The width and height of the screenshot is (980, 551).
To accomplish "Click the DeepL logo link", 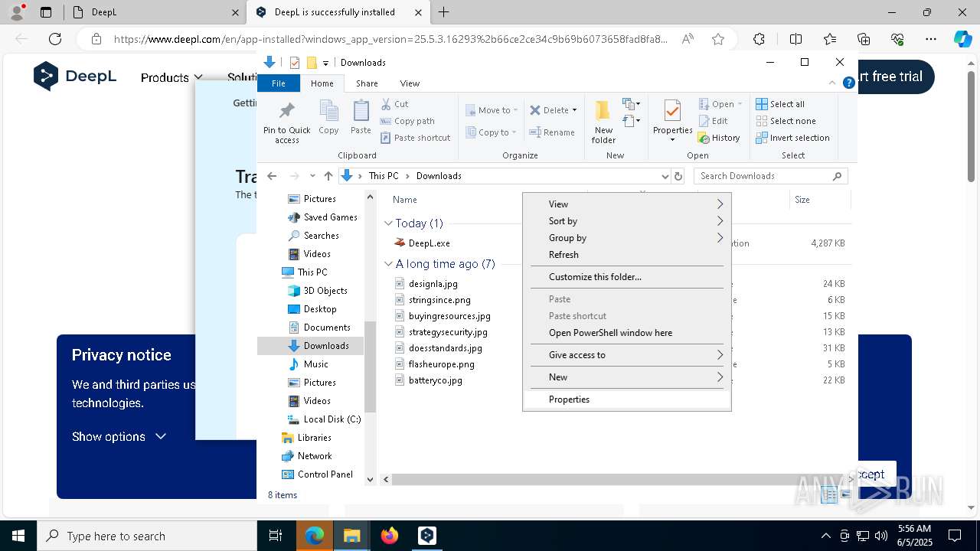I will click(75, 76).
